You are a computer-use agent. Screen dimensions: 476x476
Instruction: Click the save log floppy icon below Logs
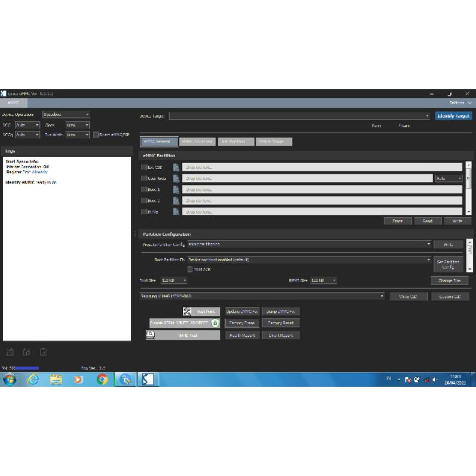tap(10, 352)
